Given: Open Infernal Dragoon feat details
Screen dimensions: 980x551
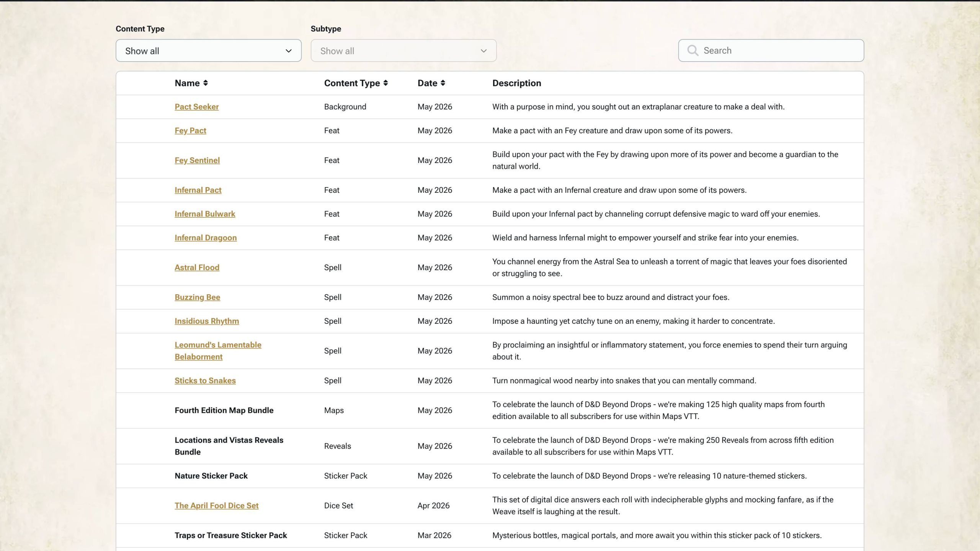Looking at the screenshot, I should (x=206, y=238).
